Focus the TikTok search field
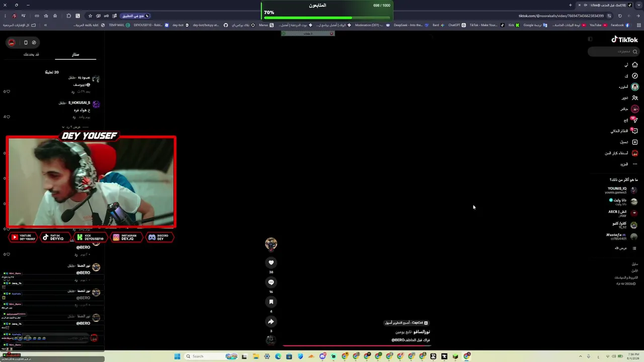The image size is (644, 362). [614, 51]
